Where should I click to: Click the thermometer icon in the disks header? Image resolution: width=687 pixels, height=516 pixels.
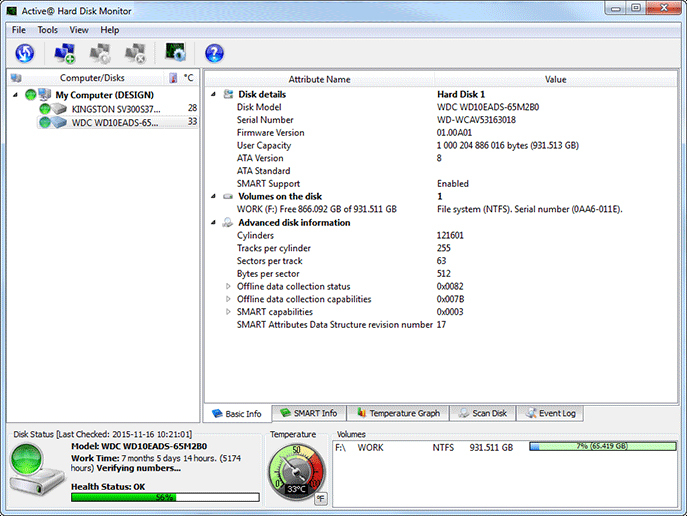click(174, 78)
